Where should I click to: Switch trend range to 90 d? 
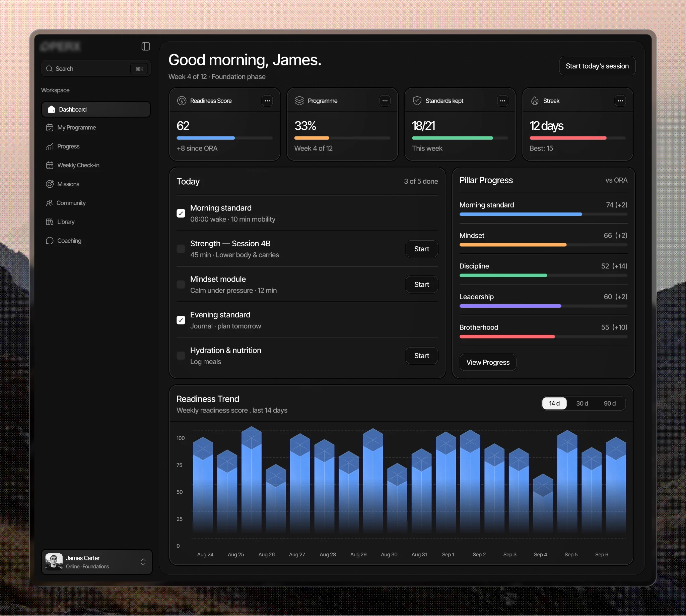pos(610,404)
